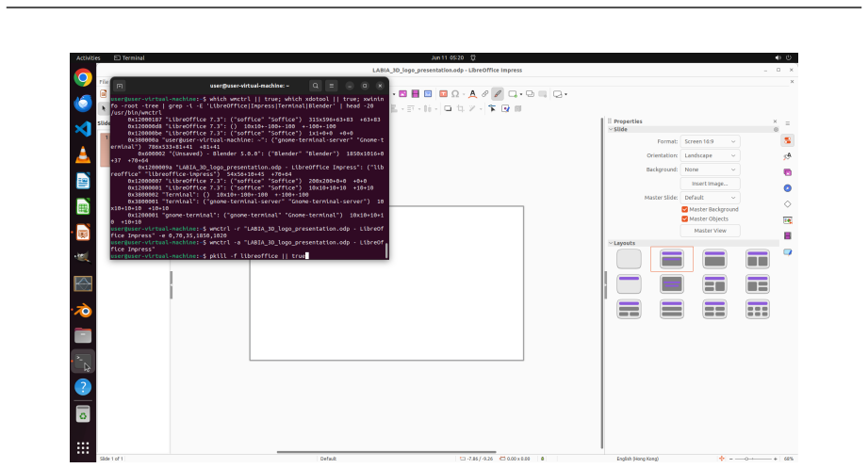The image size is (868, 468).
Task: Click new tab icon in Terminal header
Action: point(120,86)
